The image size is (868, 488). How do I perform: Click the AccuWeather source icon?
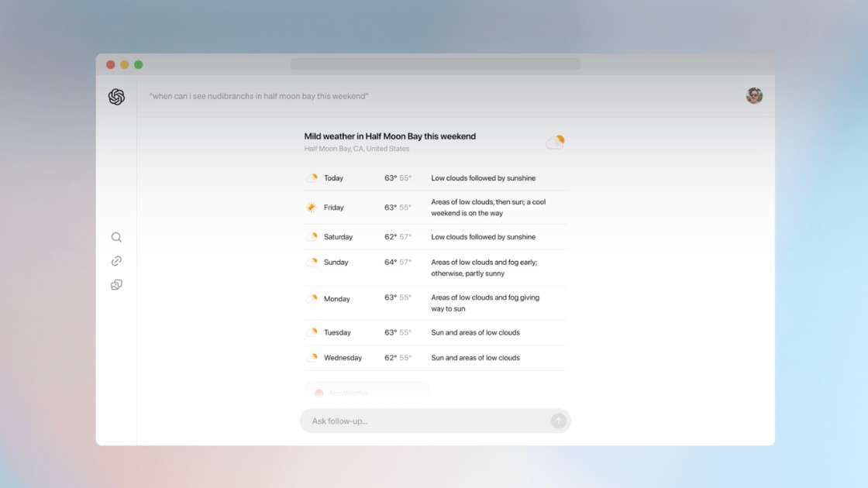click(x=319, y=393)
